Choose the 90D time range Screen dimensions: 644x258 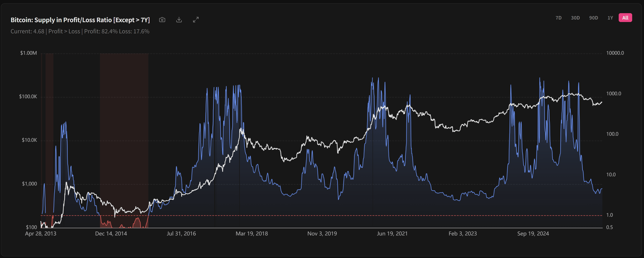[x=594, y=18]
